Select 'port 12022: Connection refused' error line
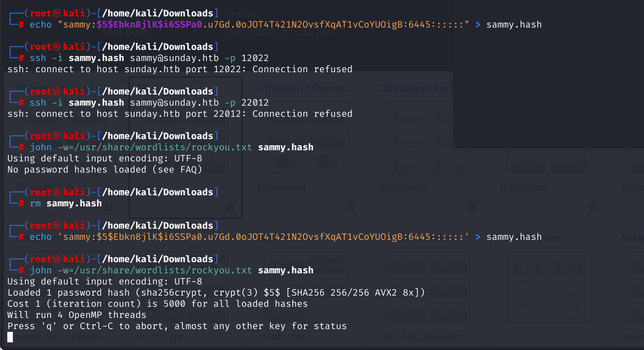This screenshot has height=350, width=644. 180,69
